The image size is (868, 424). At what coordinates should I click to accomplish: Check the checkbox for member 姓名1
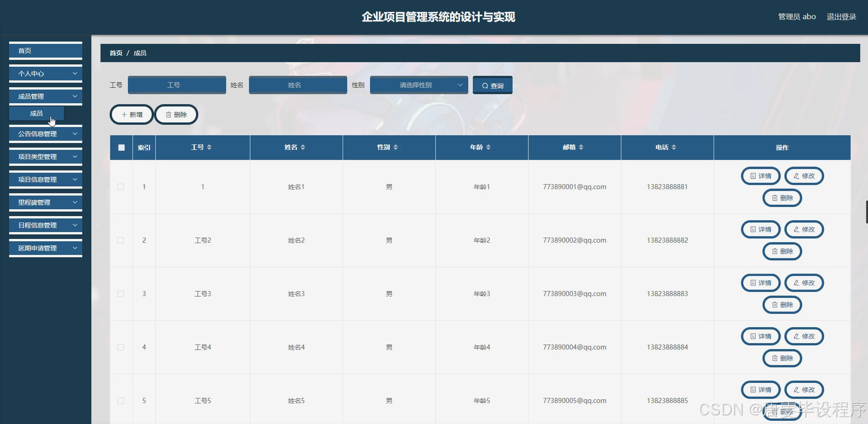121,187
